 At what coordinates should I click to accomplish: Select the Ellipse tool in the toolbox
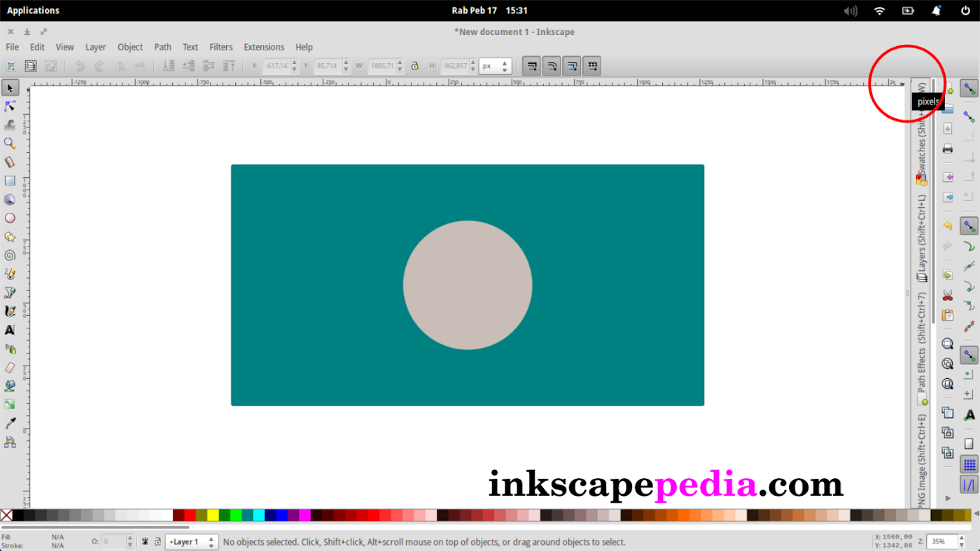[10, 218]
